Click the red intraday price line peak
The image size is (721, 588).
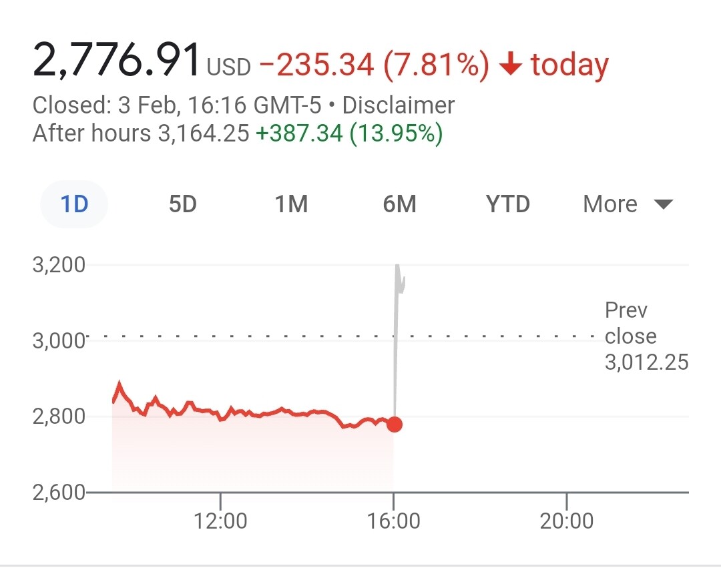pyautogui.click(x=119, y=384)
